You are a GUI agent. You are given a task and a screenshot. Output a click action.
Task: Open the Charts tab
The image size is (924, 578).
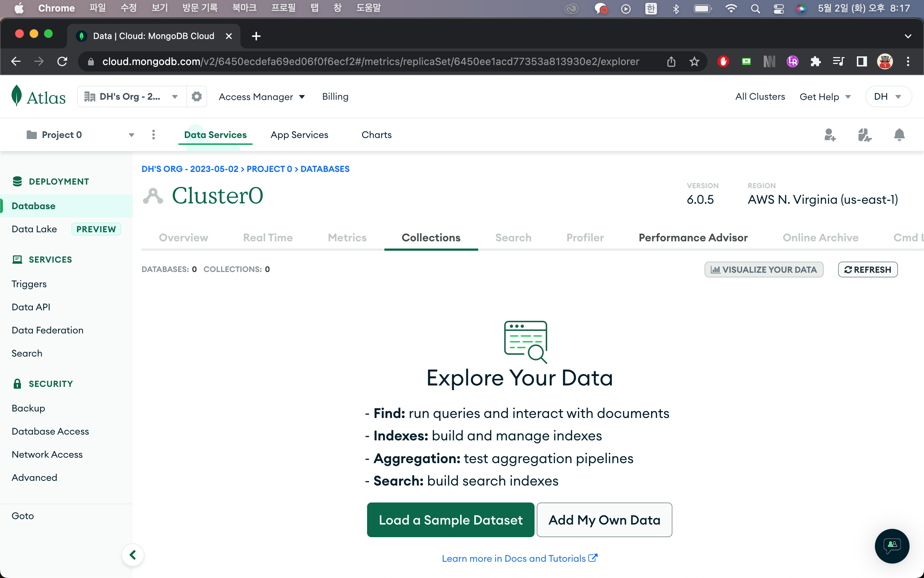point(376,134)
